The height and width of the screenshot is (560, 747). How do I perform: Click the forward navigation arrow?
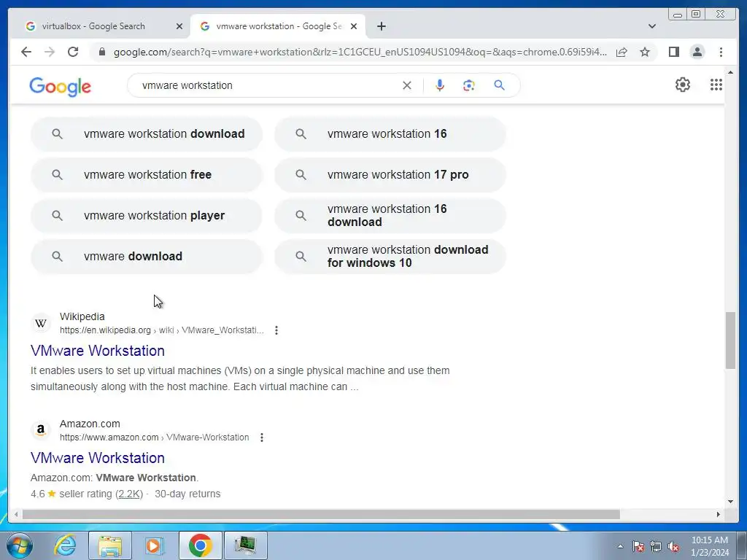[x=50, y=52]
